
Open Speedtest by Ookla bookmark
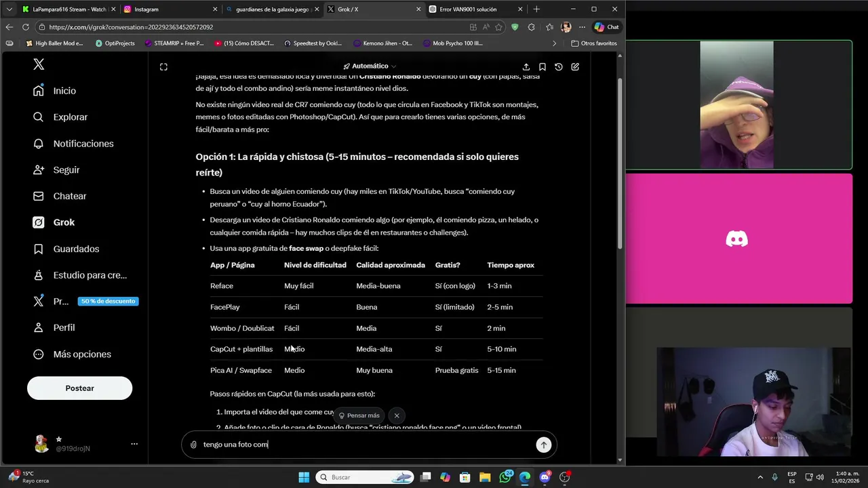coord(313,43)
